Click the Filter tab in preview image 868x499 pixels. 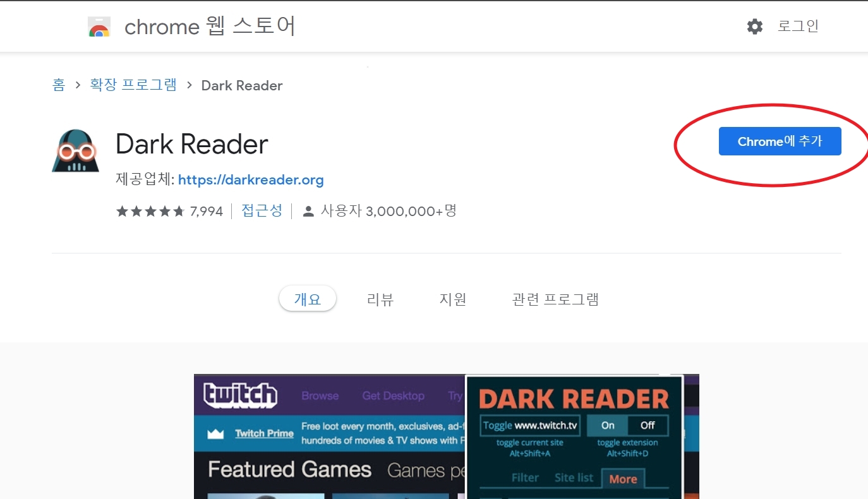tap(525, 478)
